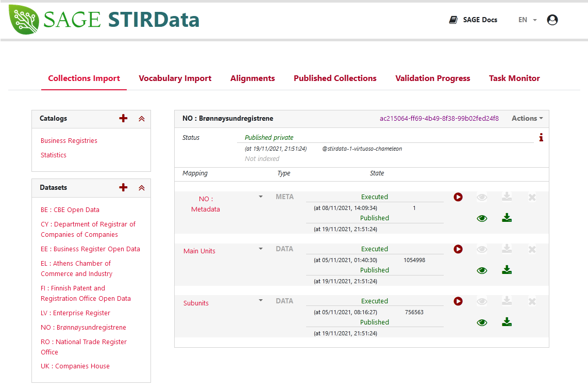The height and width of the screenshot is (389, 588).
Task: Click the @stirdata-1-virtuoso-chameleon text
Action: 362,149
